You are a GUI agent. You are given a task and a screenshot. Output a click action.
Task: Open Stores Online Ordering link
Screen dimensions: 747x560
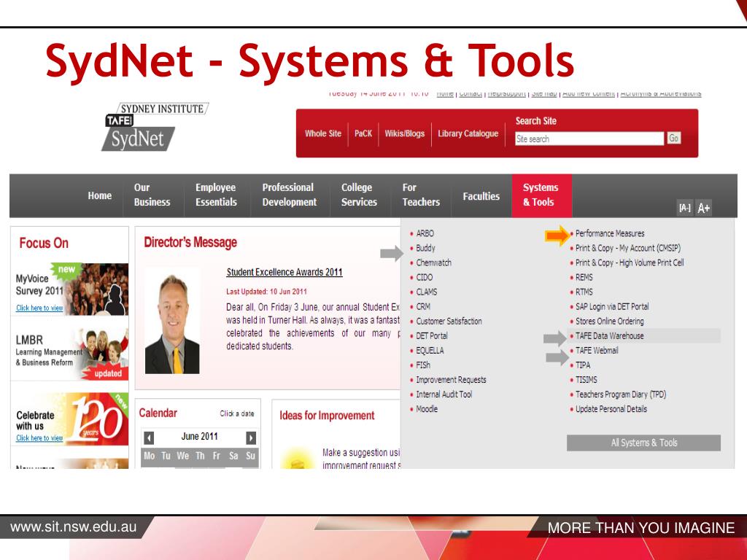(x=610, y=322)
